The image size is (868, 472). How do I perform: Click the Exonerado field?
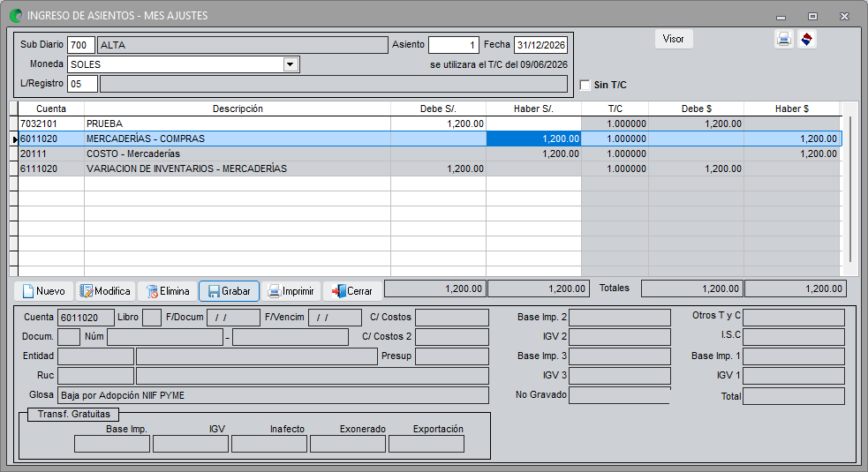(348, 444)
